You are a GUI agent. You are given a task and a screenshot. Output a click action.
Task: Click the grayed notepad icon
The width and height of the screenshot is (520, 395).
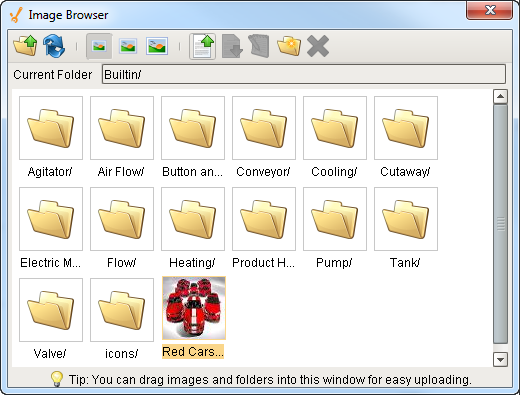coord(259,46)
